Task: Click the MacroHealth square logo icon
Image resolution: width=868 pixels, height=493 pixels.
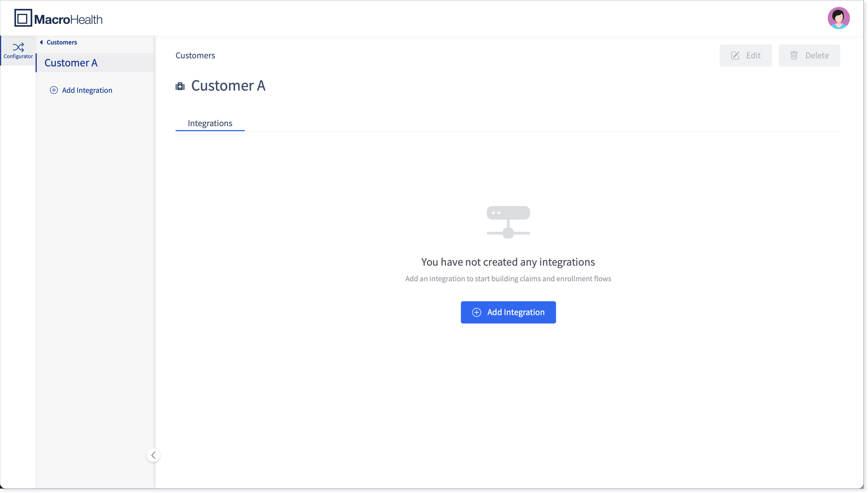Action: click(x=23, y=18)
